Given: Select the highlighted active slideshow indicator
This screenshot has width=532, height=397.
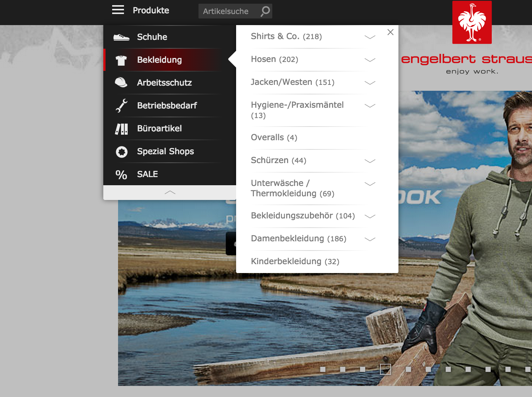Looking at the screenshot, I should pyautogui.click(x=386, y=369).
